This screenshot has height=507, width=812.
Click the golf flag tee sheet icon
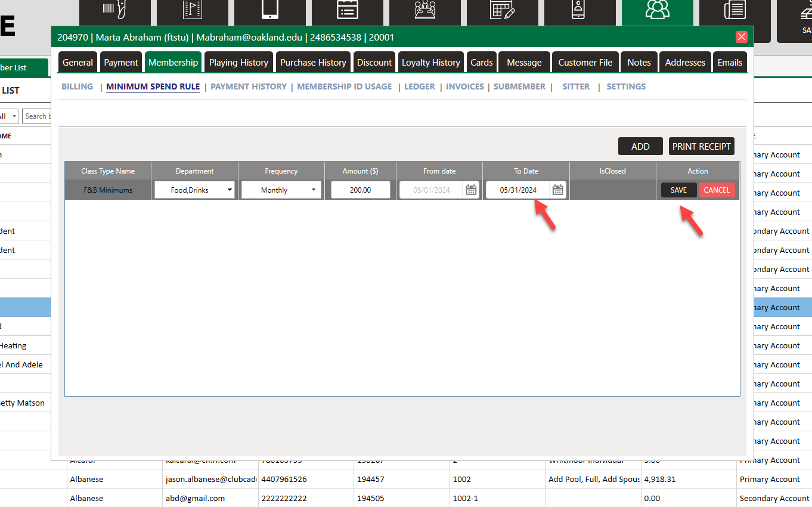point(192,11)
